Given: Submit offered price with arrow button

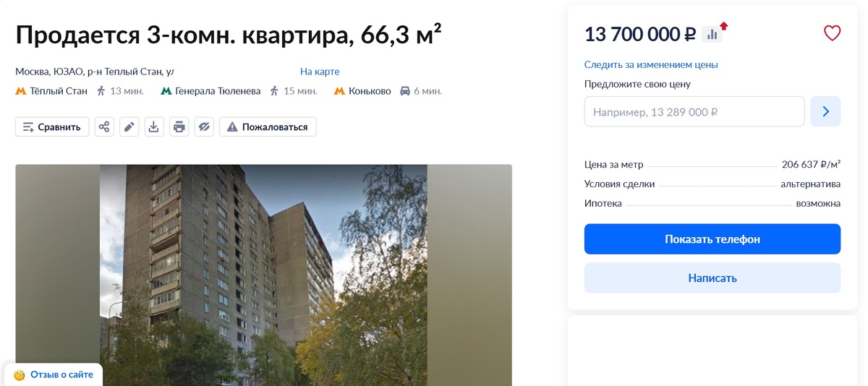Looking at the screenshot, I should pos(825,112).
